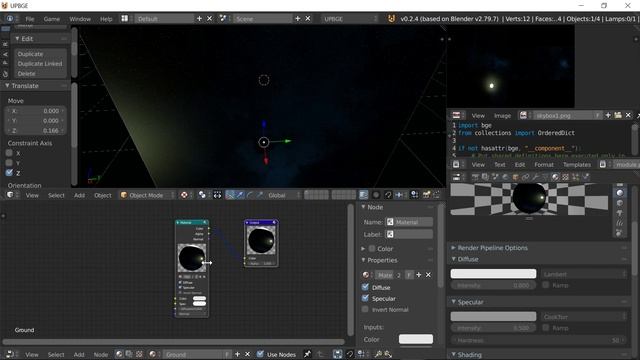Image resolution: width=640 pixels, height=360 pixels.
Task: Enable the Specular Ramp checkbox
Action: click(x=546, y=328)
